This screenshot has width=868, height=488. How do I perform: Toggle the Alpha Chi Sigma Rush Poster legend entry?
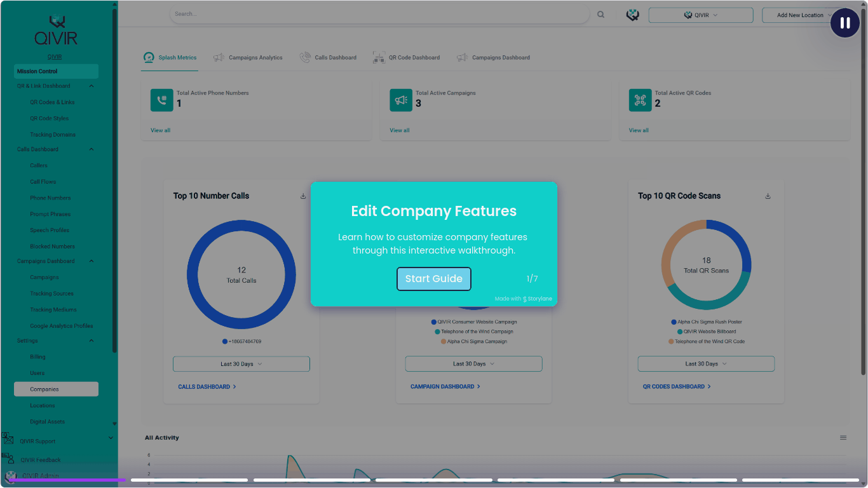(x=706, y=322)
